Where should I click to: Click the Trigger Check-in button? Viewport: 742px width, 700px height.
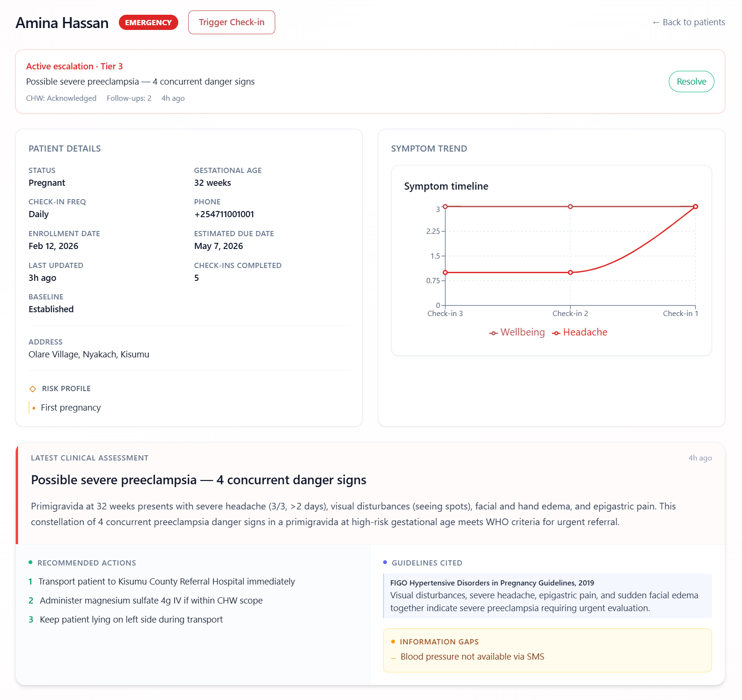tap(231, 22)
